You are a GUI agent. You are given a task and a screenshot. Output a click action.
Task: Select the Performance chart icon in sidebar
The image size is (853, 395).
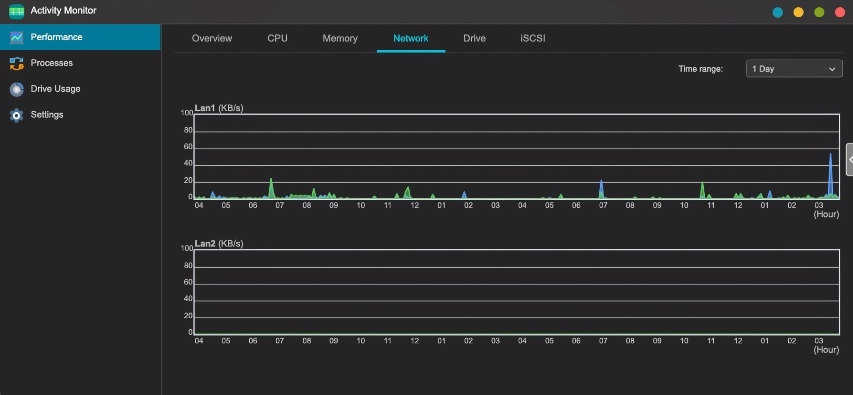(x=17, y=38)
